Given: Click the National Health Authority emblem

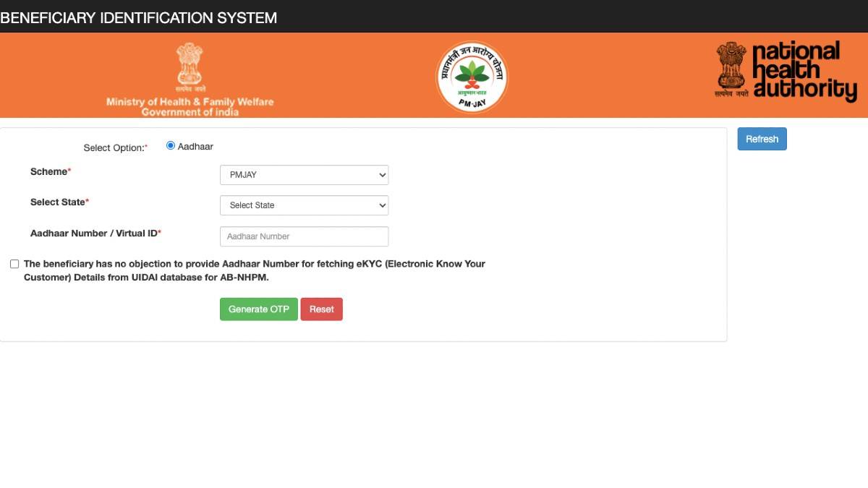Looking at the screenshot, I should point(731,69).
